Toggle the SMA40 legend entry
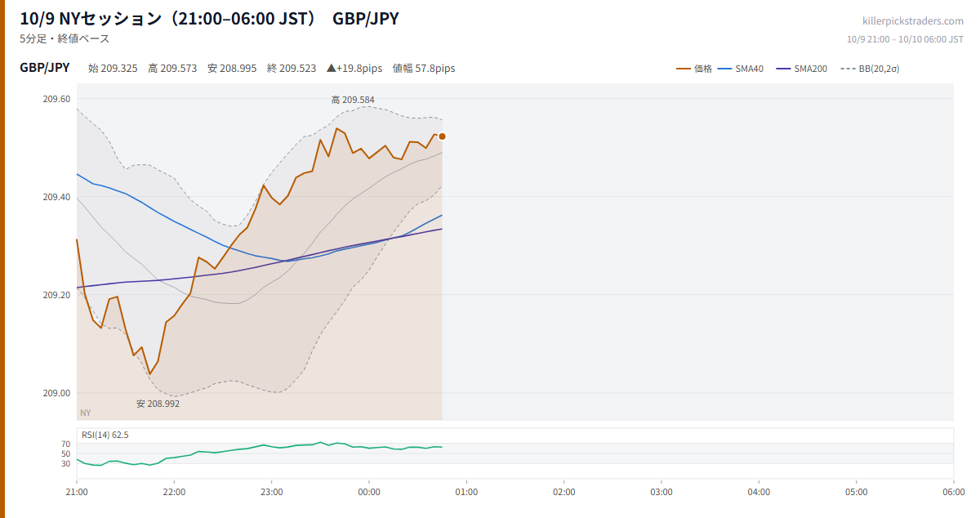 (741, 69)
